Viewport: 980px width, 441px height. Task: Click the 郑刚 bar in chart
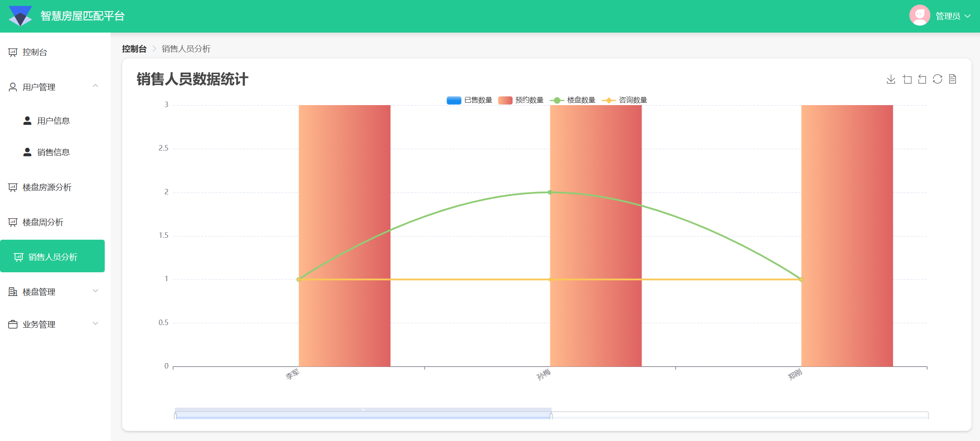[847, 235]
